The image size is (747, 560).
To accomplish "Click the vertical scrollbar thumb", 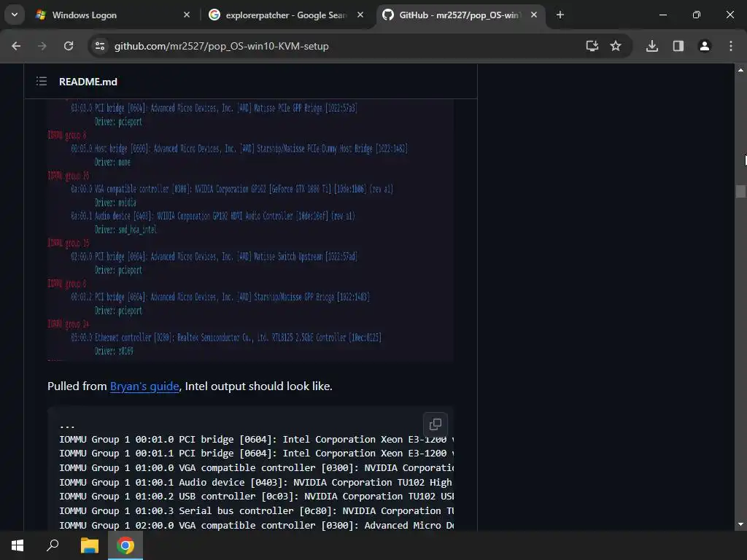I will coord(740,192).
